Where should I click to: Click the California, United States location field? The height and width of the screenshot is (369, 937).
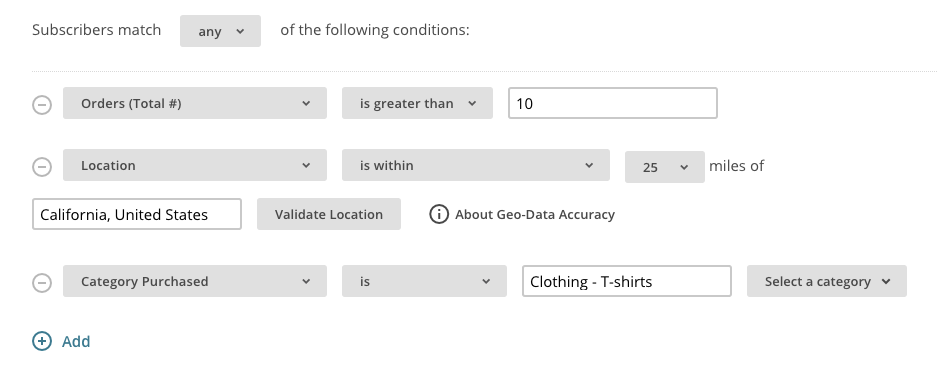pyautogui.click(x=137, y=214)
